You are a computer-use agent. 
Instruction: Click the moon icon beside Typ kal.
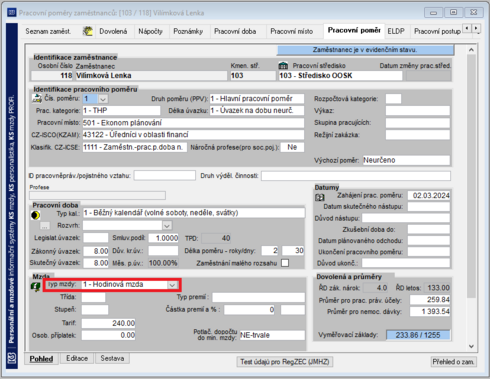[x=36, y=215]
